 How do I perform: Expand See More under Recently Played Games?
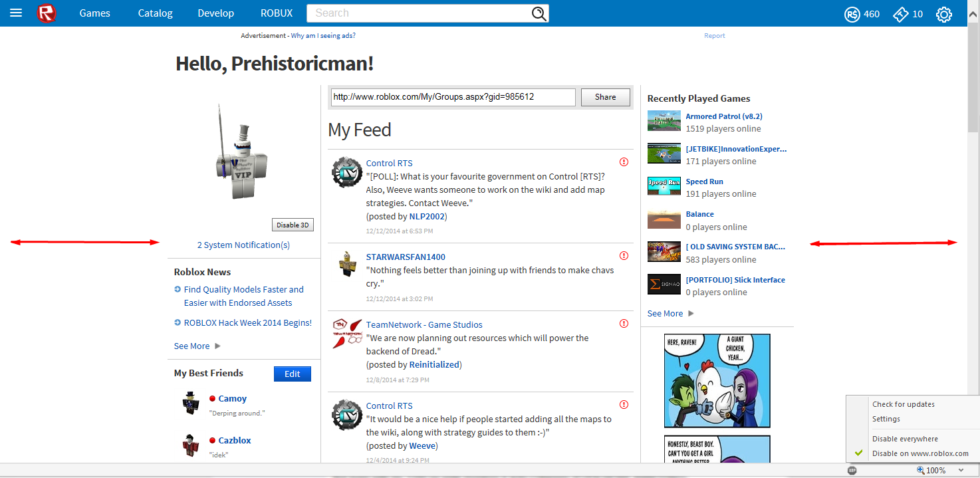click(670, 313)
